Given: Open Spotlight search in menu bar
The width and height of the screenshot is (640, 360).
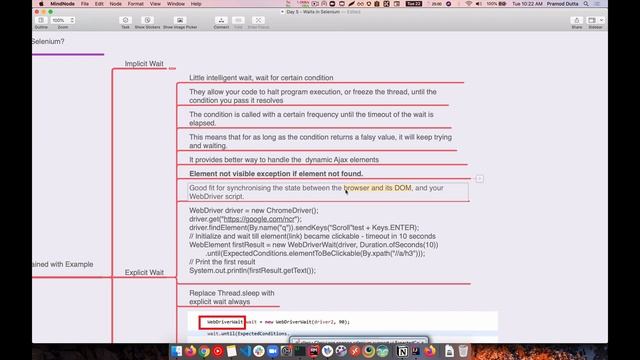Looking at the screenshot, I should point(586,4).
